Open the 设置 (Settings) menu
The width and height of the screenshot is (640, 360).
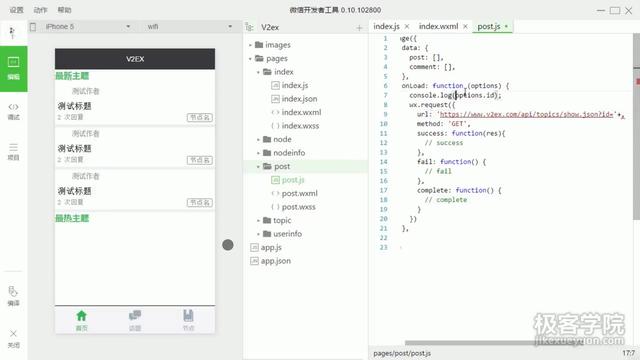[16, 10]
